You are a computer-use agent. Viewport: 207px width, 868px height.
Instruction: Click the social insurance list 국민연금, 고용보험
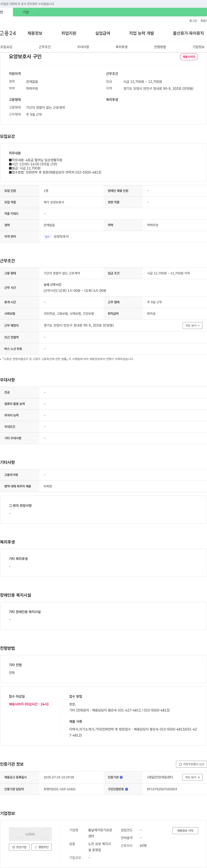(x=69, y=314)
